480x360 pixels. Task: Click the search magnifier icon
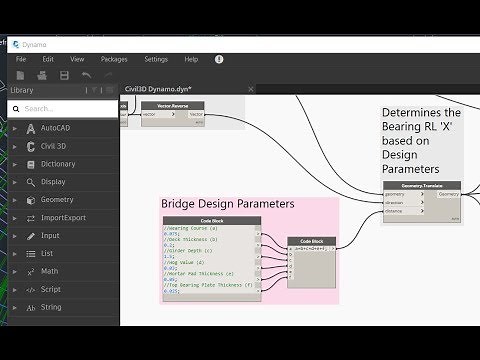click(16, 109)
